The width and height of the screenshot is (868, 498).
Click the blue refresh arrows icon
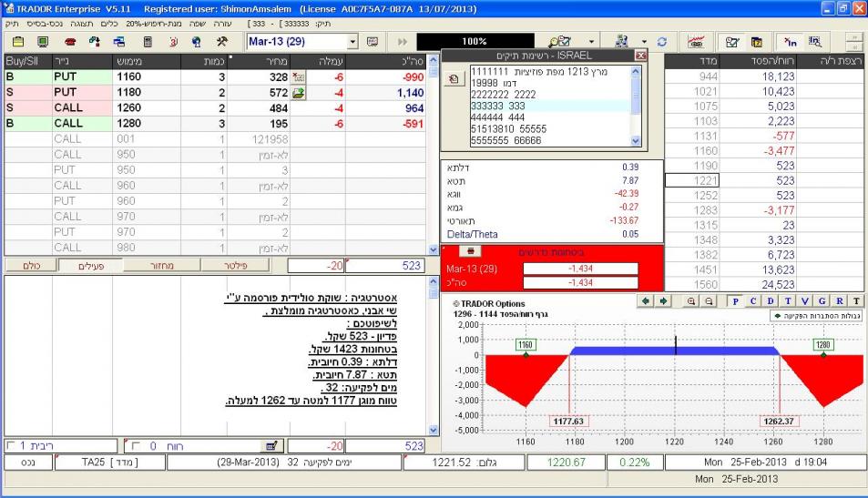[662, 42]
